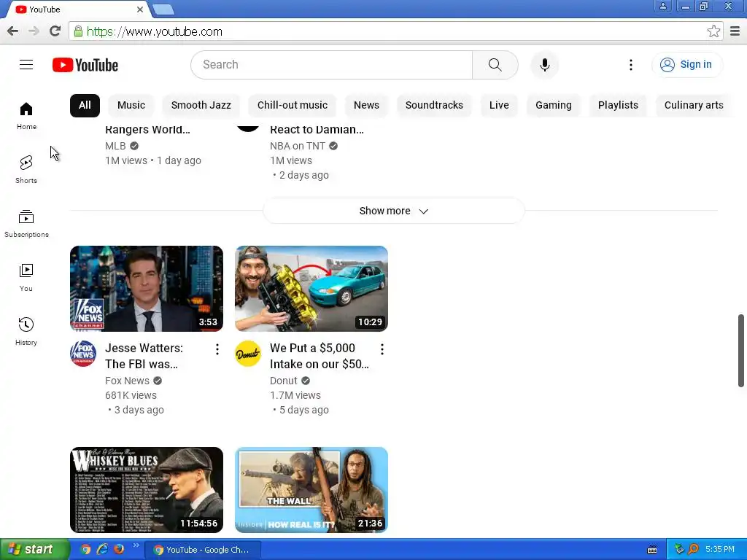Viewport: 747px width, 560px height.
Task: Open History in sidebar
Action: coord(26,331)
